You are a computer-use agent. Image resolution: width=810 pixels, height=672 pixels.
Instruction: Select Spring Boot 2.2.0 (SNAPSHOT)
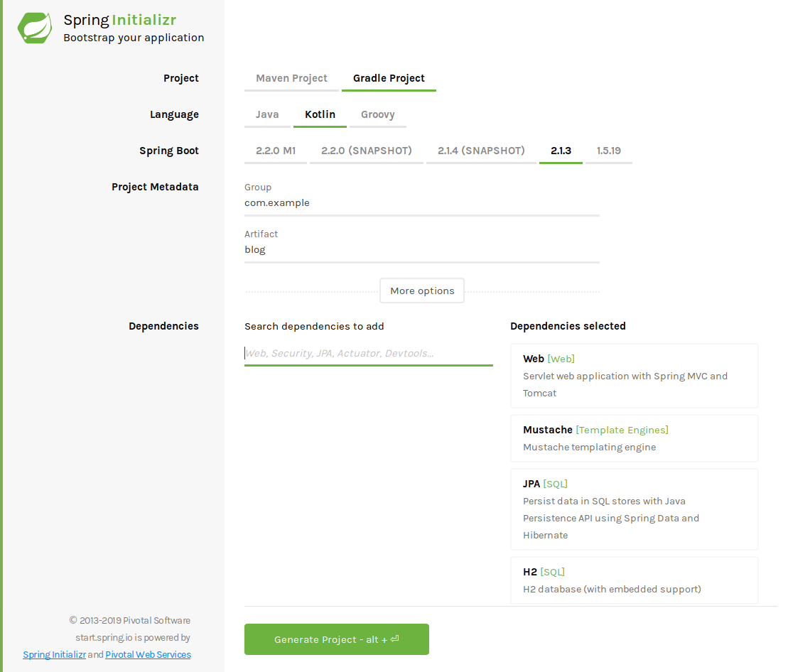[366, 151]
